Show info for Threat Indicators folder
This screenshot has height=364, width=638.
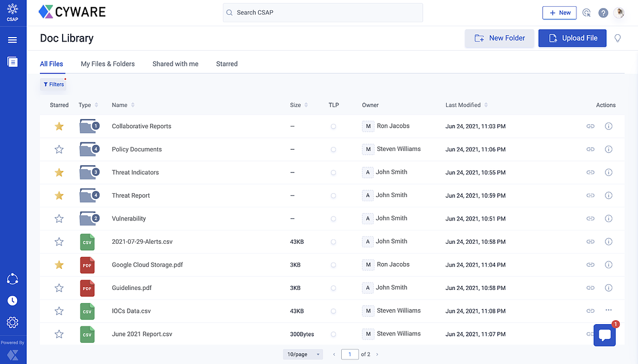608,173
